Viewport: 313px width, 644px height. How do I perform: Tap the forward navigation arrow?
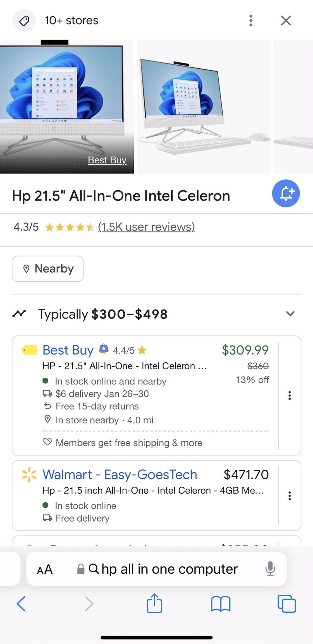[x=89, y=604]
